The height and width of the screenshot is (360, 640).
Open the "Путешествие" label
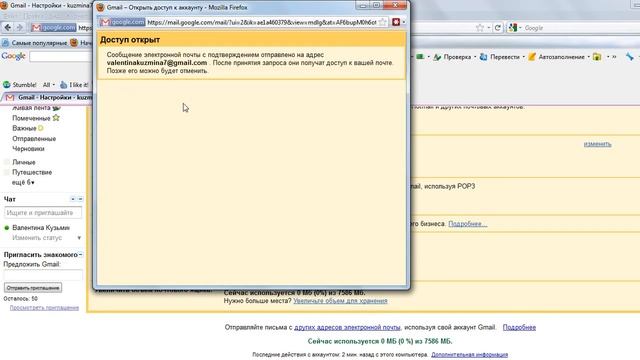click(32, 172)
